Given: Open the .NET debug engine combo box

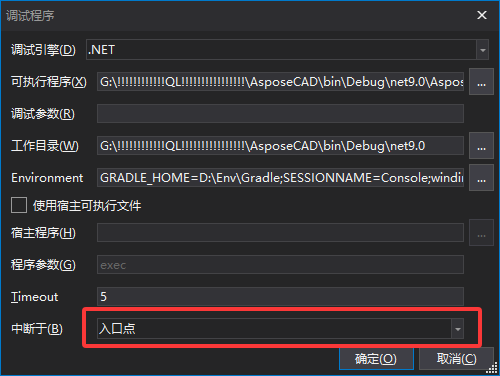Looking at the screenshot, I should [x=287, y=50].
